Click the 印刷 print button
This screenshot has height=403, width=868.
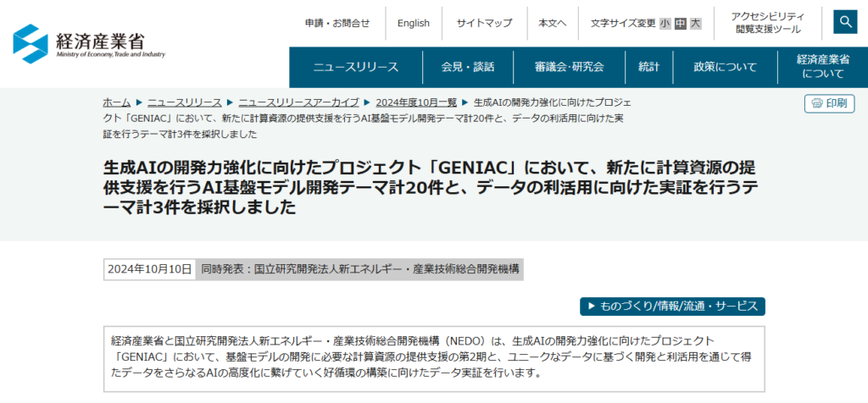click(828, 103)
